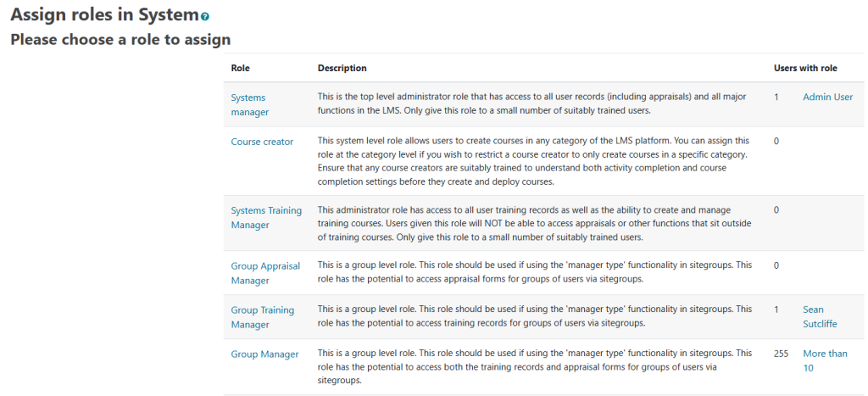Click the Group Appraisal Manager description text
Screen dimensions: 868x396
535,272
